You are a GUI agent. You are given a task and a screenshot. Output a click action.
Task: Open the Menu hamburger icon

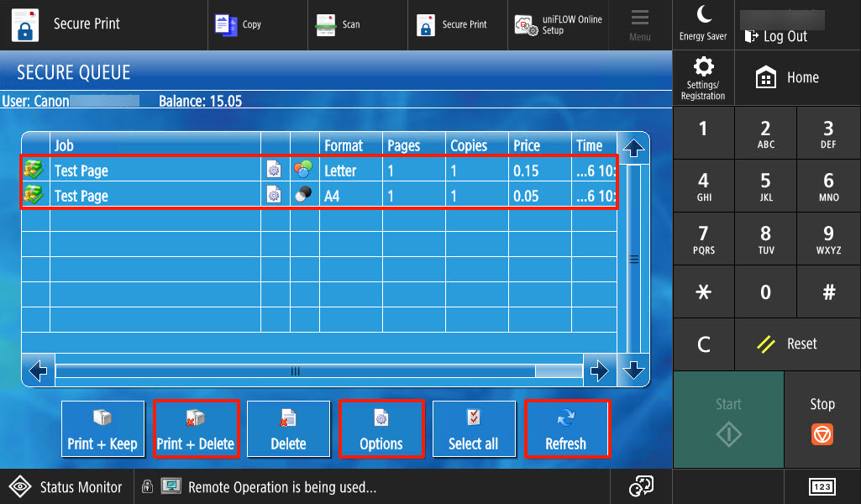coord(640,24)
